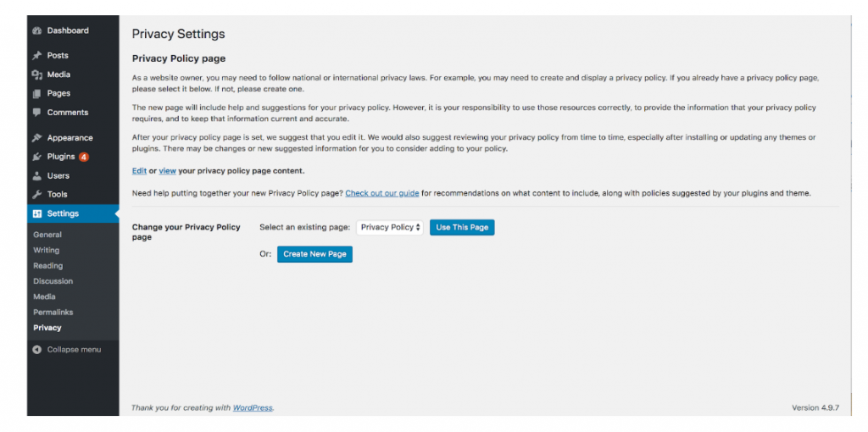This screenshot has width=868, height=432.
Task: Open the Permalinks settings submenu item
Action: (52, 313)
